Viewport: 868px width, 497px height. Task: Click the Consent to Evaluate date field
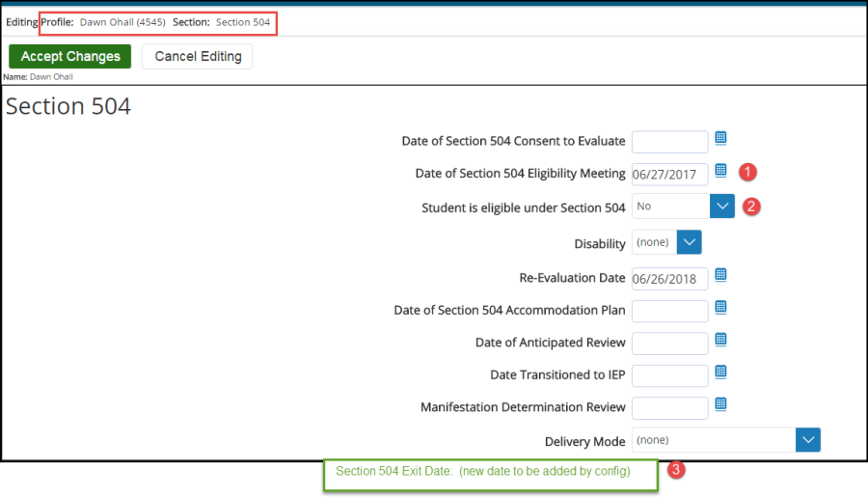[x=669, y=142]
